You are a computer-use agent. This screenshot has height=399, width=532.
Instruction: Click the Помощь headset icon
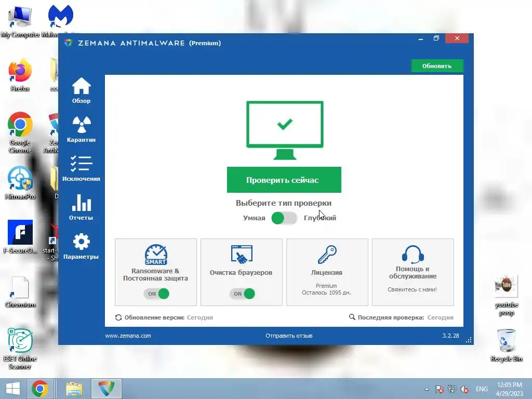point(413,254)
